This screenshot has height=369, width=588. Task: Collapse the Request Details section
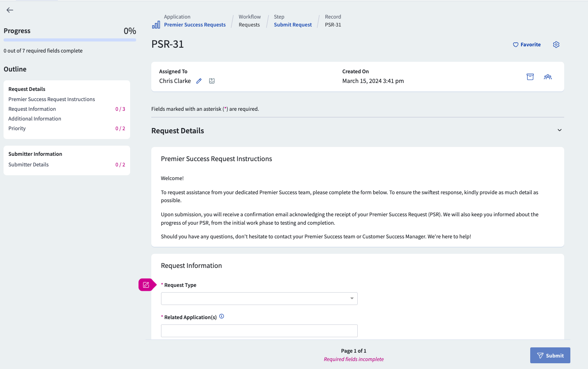coord(559,130)
